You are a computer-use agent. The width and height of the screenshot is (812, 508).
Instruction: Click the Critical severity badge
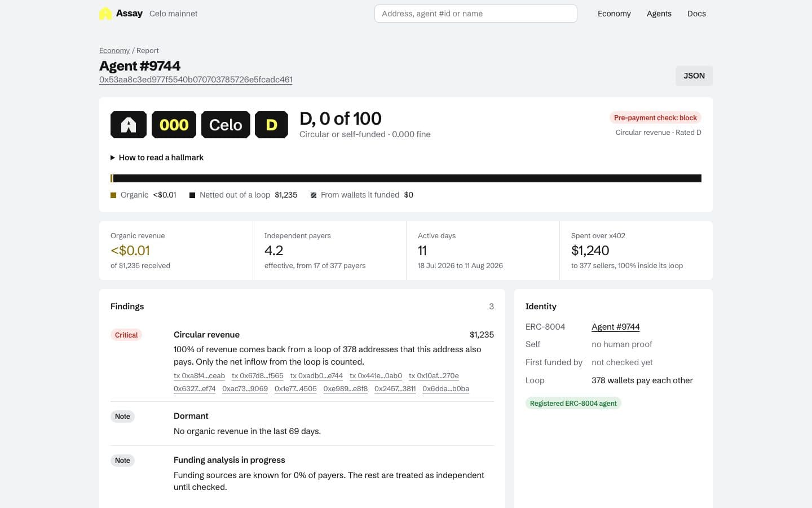click(126, 335)
